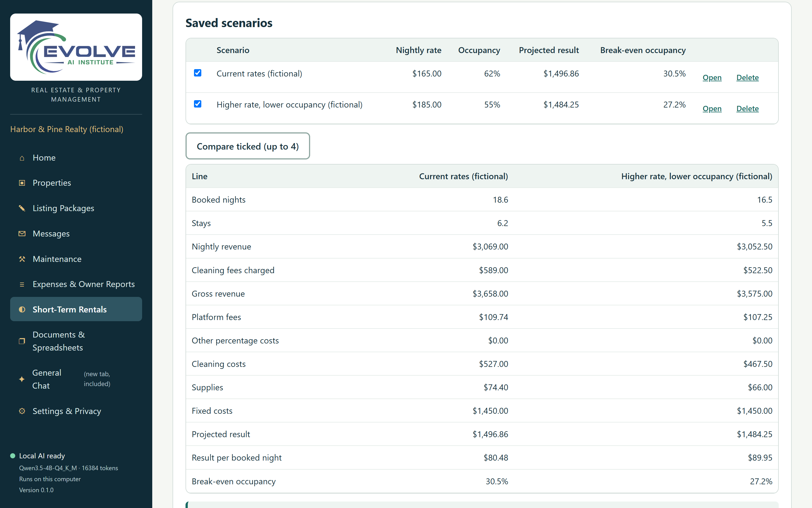
Task: Untick the Higher rate, lower occupancy checkbox
Action: tap(198, 104)
